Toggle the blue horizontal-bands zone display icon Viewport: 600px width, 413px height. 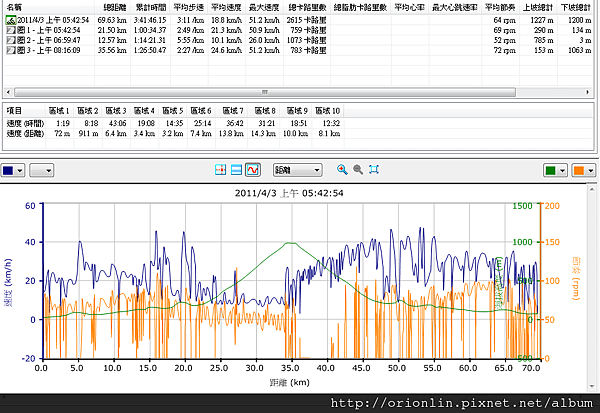tap(236, 170)
